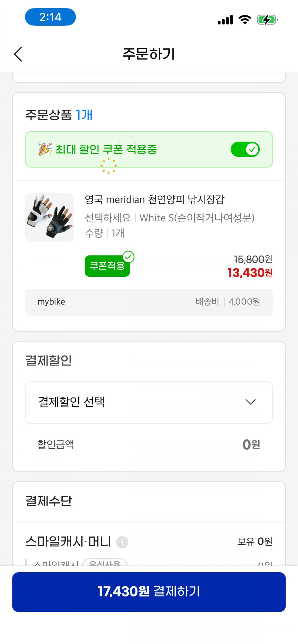Expand payment discount options chevron
298x644 pixels.
(x=250, y=402)
